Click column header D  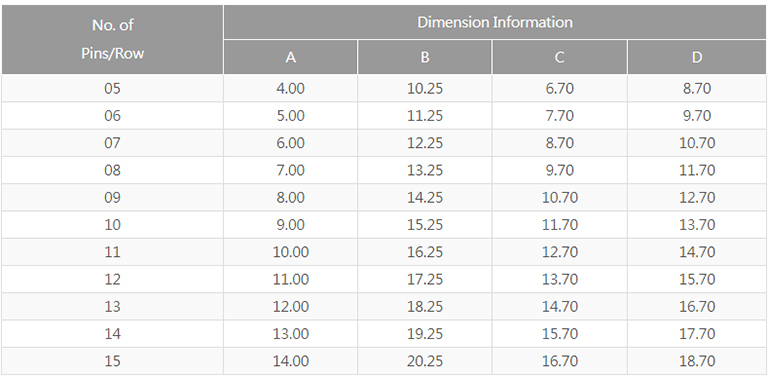coord(696,57)
